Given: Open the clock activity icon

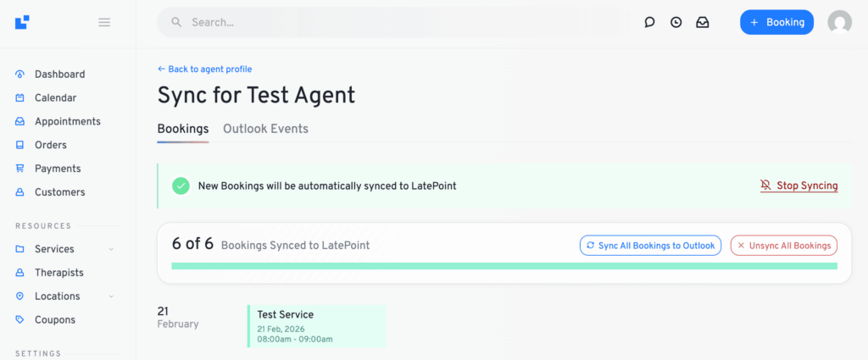Looking at the screenshot, I should point(676,23).
